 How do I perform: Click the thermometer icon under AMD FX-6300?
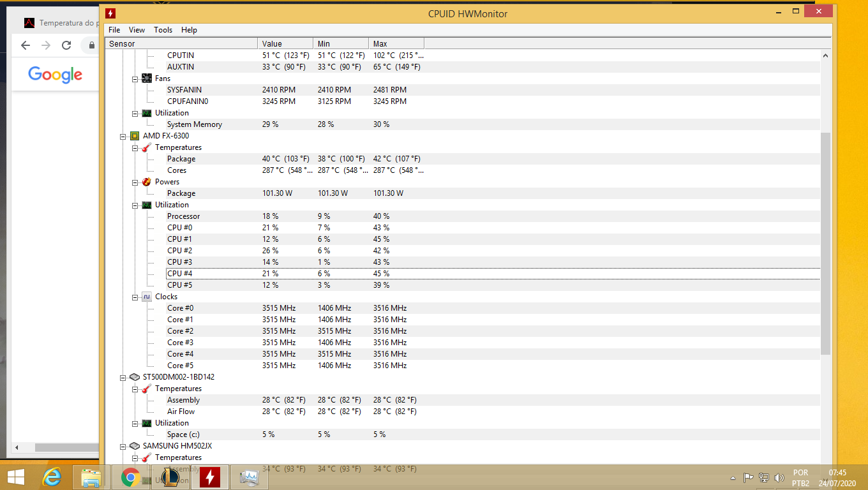(147, 147)
